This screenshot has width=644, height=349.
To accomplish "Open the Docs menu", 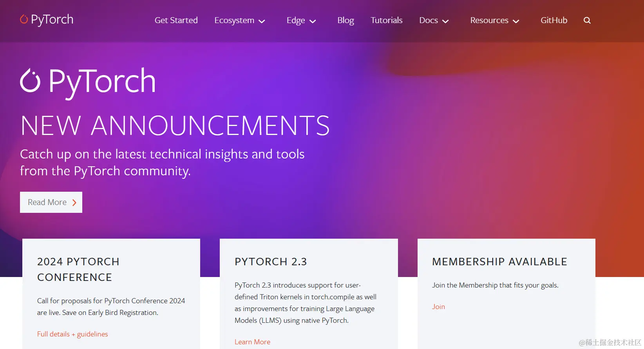I will coord(429,20).
